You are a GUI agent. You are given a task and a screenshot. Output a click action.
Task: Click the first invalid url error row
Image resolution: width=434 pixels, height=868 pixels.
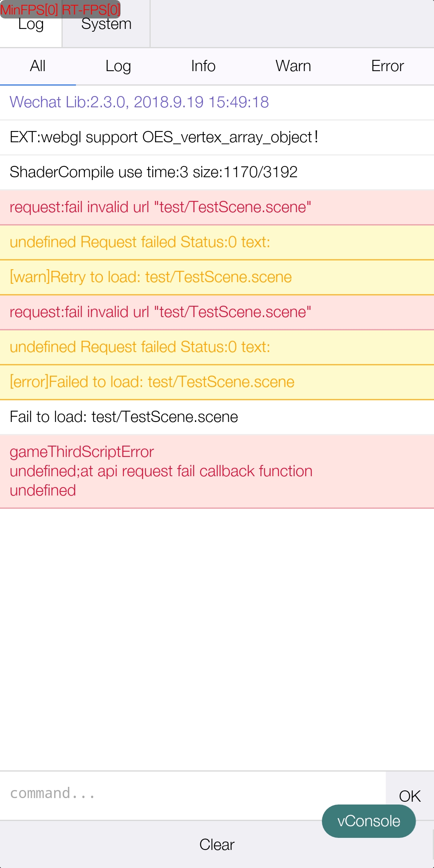click(160, 207)
